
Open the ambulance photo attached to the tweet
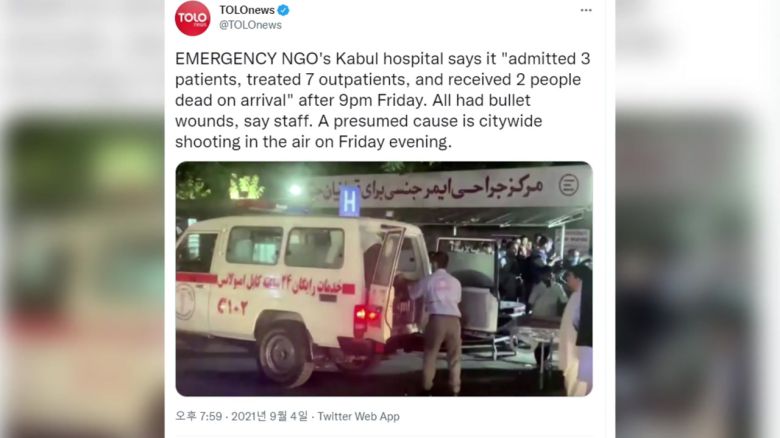point(384,279)
